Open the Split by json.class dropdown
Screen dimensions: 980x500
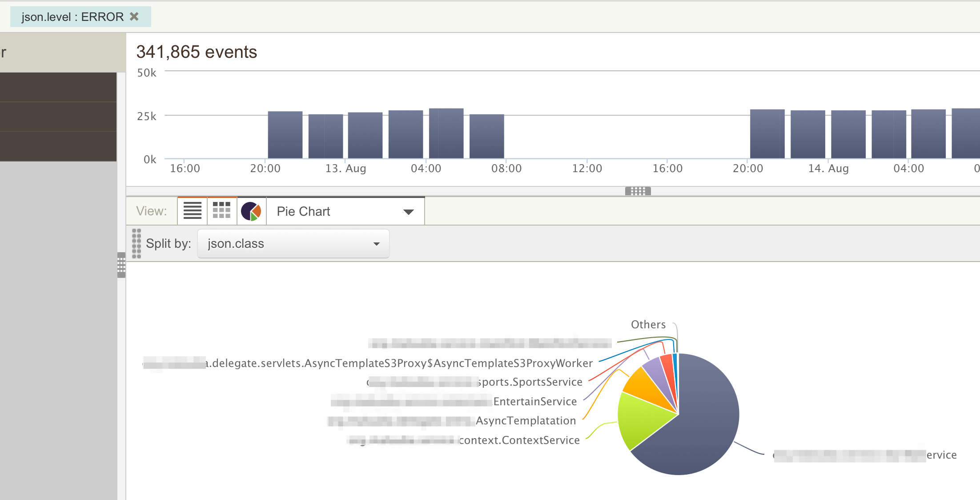point(293,244)
